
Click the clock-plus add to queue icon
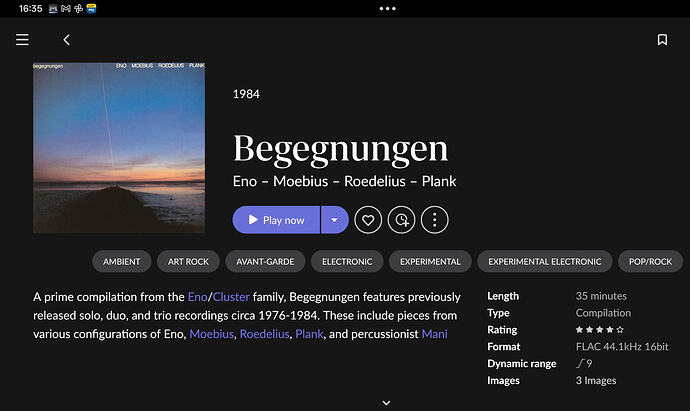(x=401, y=220)
